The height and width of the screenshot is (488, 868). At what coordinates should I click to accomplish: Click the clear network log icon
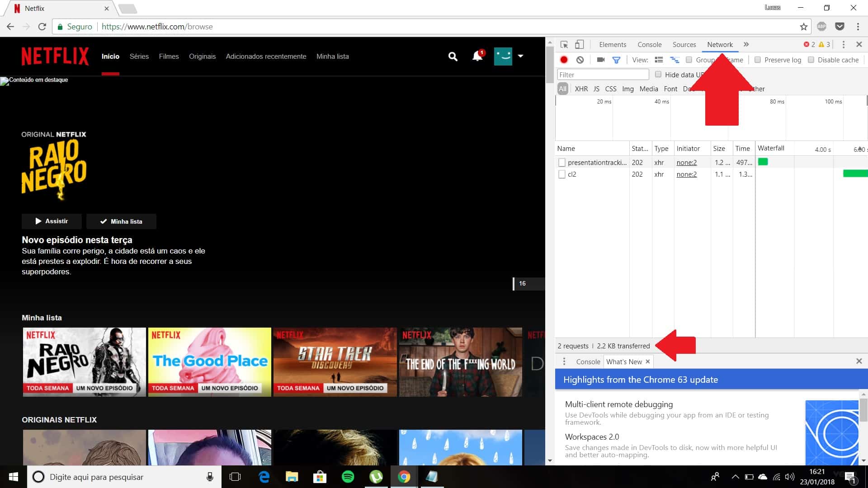tap(580, 60)
